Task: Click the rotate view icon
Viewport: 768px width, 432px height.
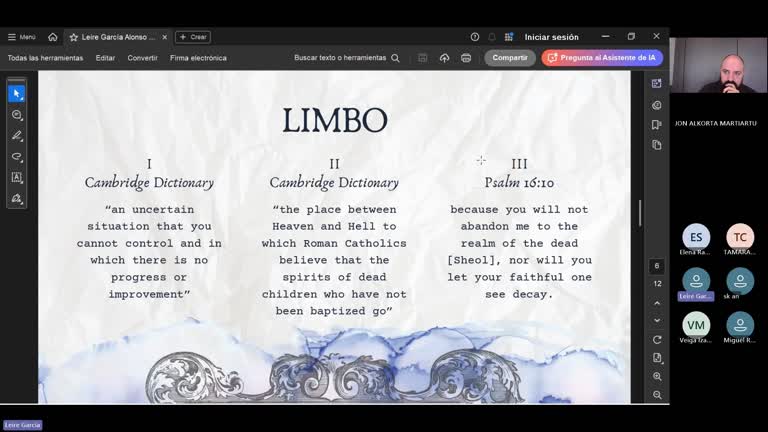Action: [657, 339]
